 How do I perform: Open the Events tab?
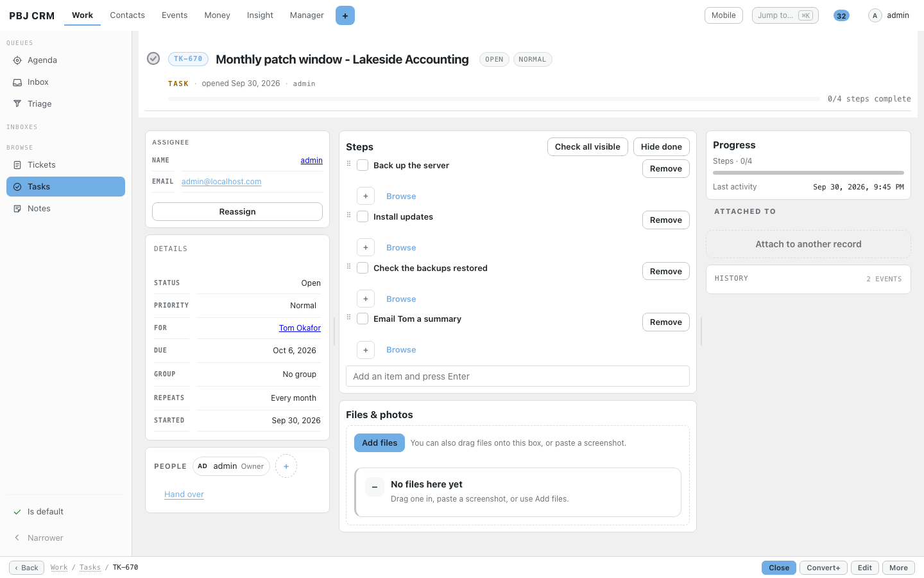[175, 15]
